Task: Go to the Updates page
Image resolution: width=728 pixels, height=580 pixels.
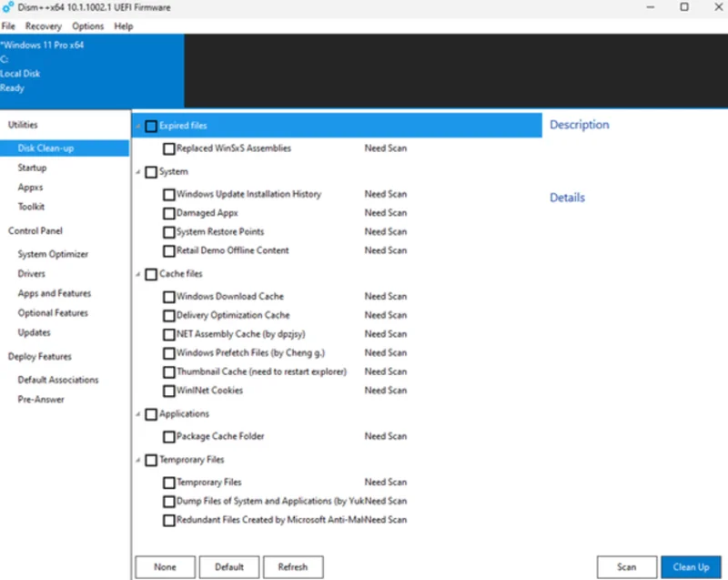Action: [34, 332]
